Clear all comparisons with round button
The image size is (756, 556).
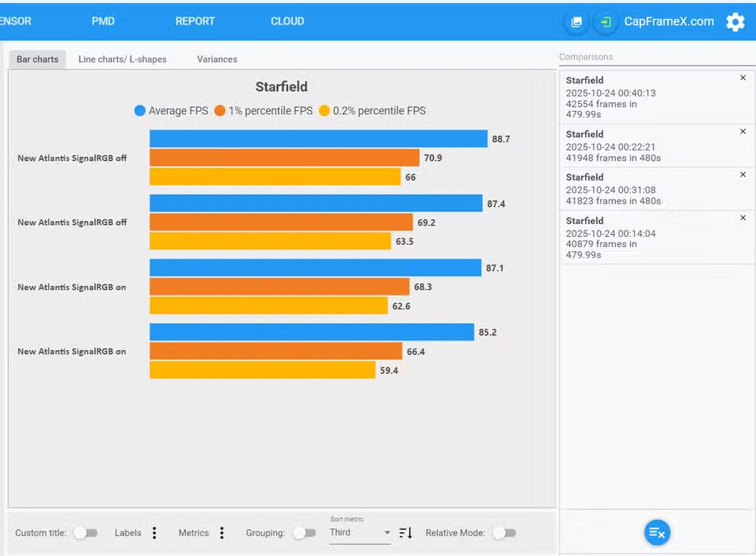pyautogui.click(x=656, y=533)
